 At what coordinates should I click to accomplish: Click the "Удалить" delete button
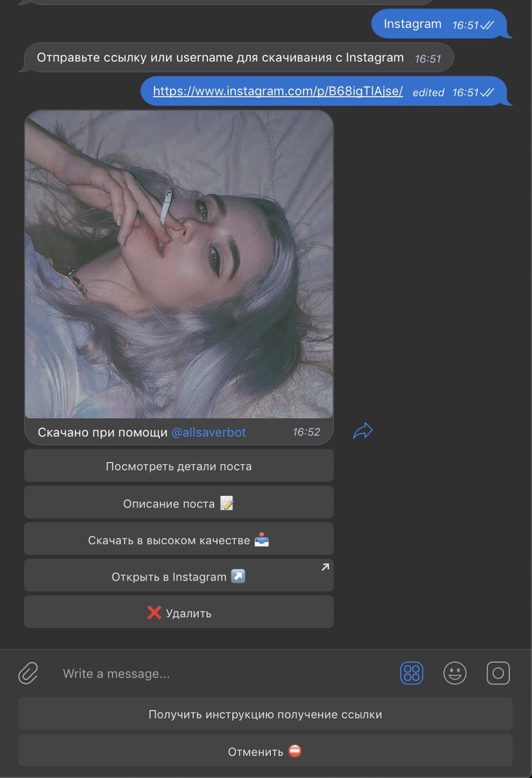[179, 613]
